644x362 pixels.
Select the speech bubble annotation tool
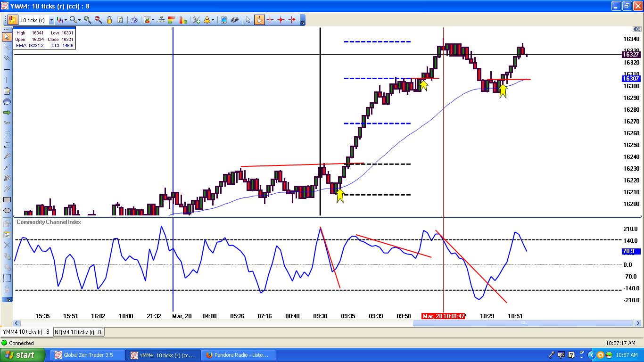7,102
